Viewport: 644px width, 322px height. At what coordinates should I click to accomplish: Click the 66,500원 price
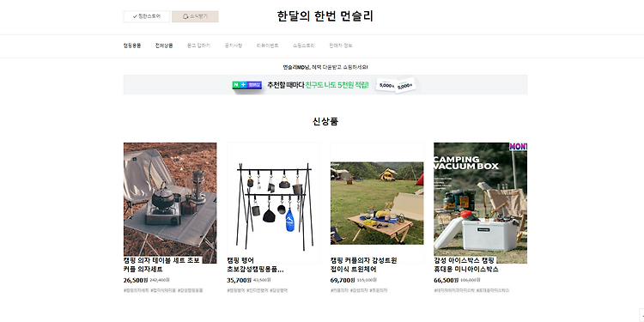446,280
